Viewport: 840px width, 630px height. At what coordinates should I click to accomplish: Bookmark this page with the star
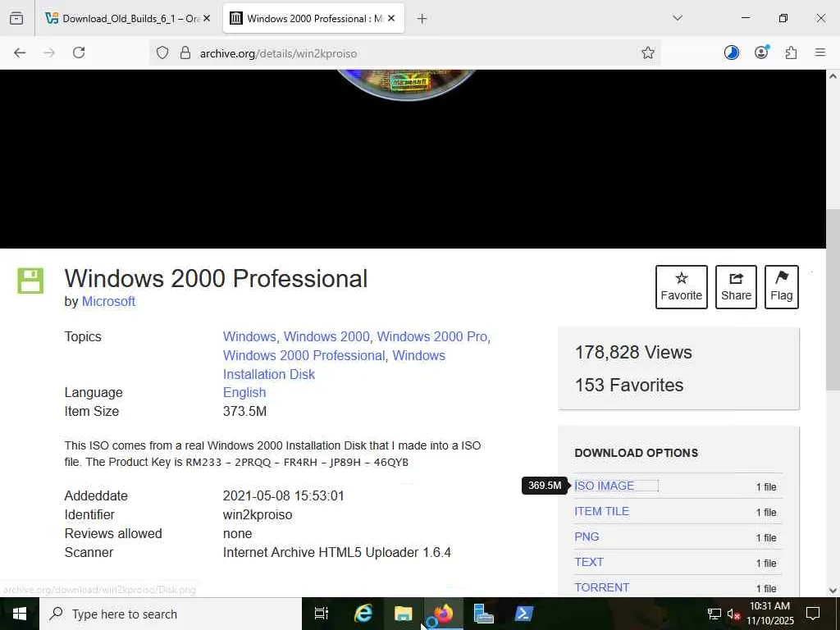click(x=648, y=52)
